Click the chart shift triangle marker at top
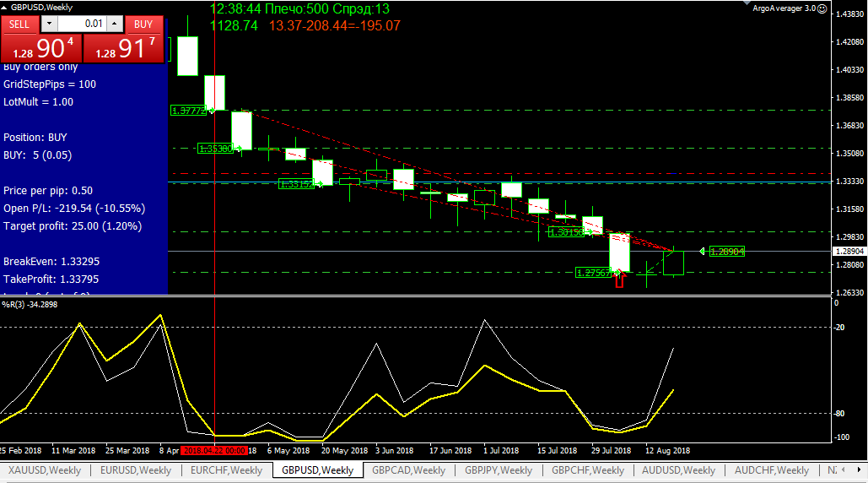This screenshot has height=483, width=868. tap(747, 3)
